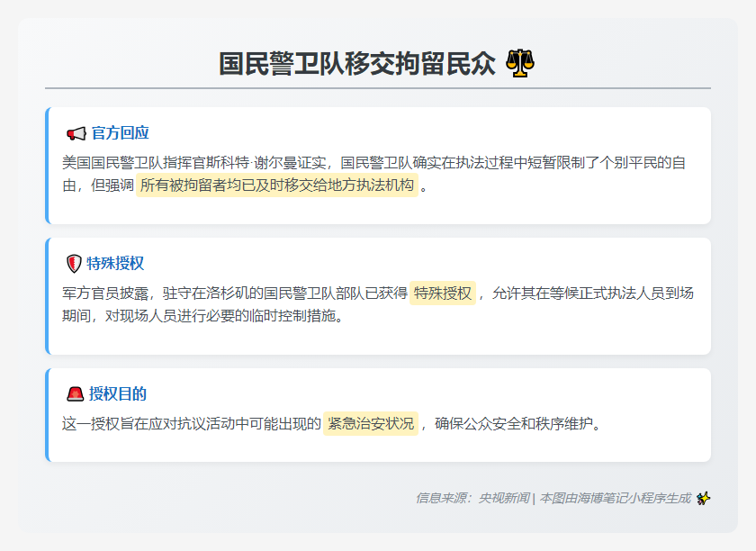The width and height of the screenshot is (756, 551).
Task: Click highlighted text 所有被拘留者均已及时移交给地方执法机构
Action: click(277, 185)
